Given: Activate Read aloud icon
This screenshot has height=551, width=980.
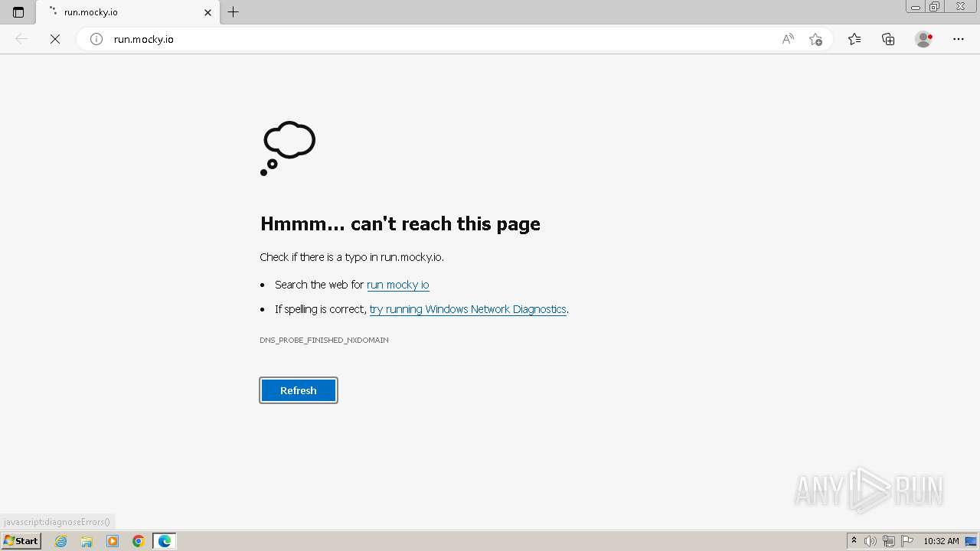Looking at the screenshot, I should click(788, 39).
